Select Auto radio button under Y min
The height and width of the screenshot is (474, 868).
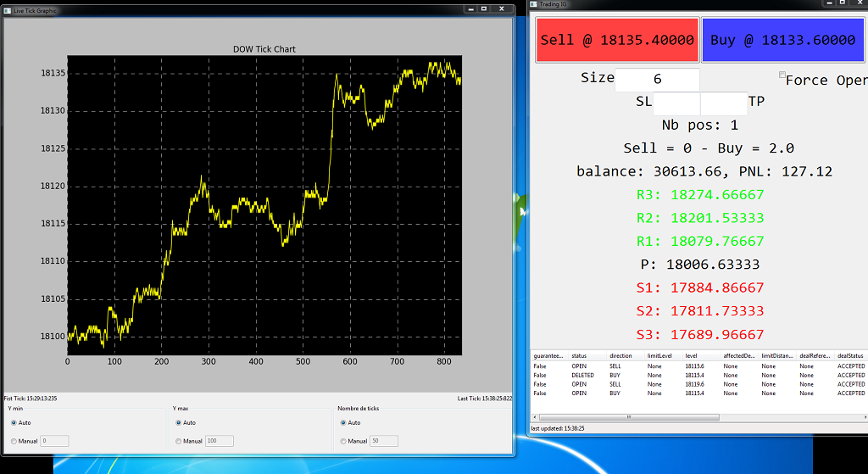click(x=14, y=422)
